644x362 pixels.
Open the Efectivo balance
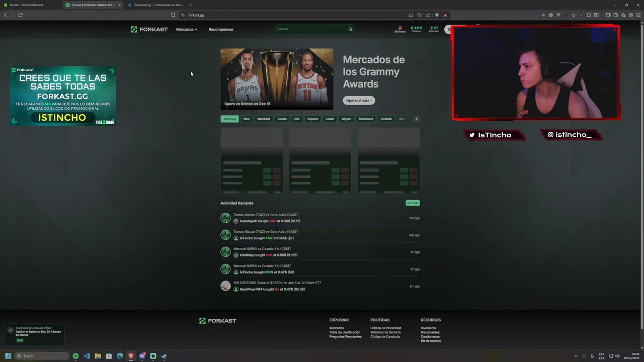click(x=434, y=29)
